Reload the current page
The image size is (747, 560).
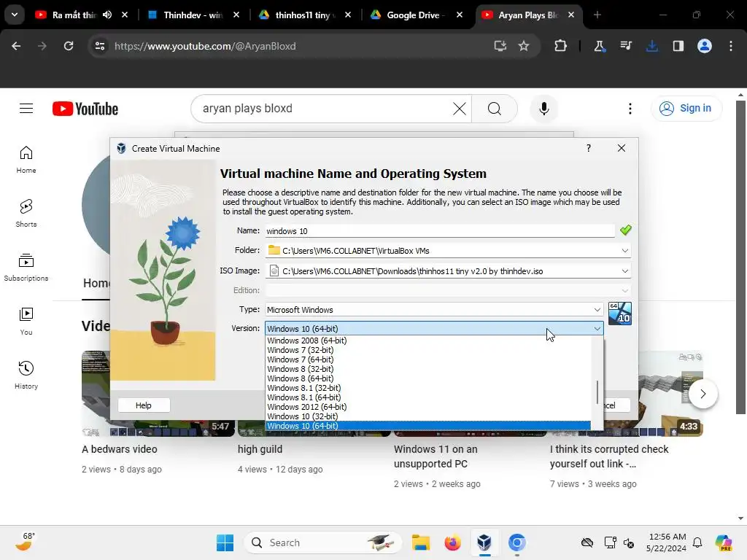click(x=69, y=46)
